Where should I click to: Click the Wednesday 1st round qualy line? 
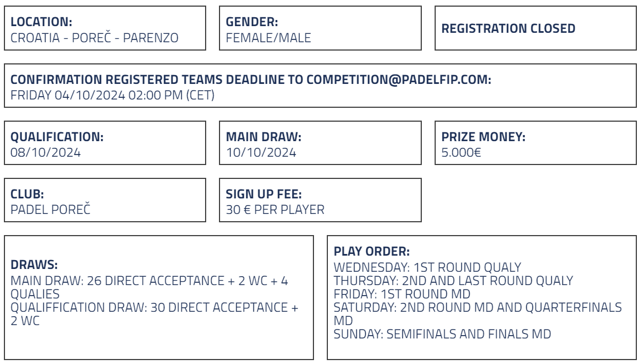pyautogui.click(x=427, y=267)
